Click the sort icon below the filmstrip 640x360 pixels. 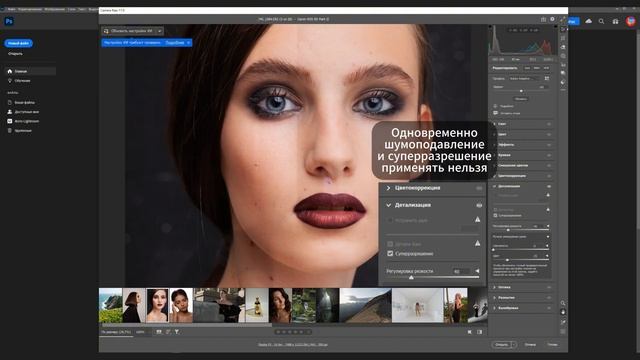(x=168, y=332)
